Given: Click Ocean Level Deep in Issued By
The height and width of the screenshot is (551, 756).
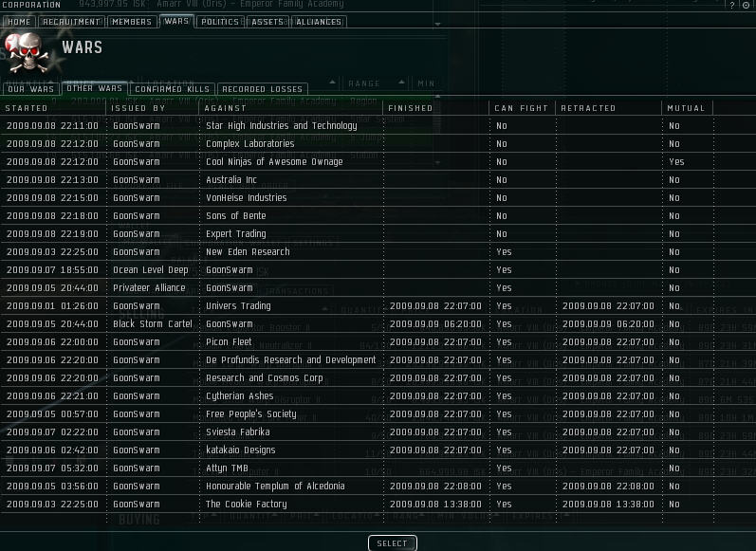Looking at the screenshot, I should (151, 270).
